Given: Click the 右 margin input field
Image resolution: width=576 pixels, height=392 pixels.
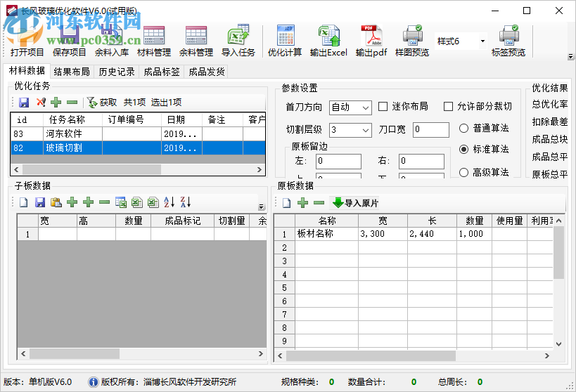Looking at the screenshot, I should pyautogui.click(x=421, y=161).
